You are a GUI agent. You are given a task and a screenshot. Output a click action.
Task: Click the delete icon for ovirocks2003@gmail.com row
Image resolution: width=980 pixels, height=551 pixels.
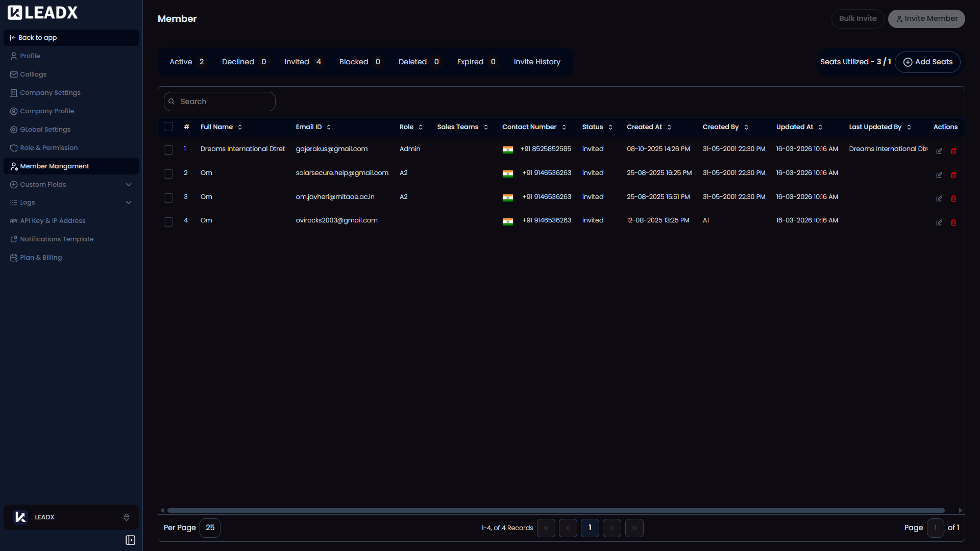[953, 222]
